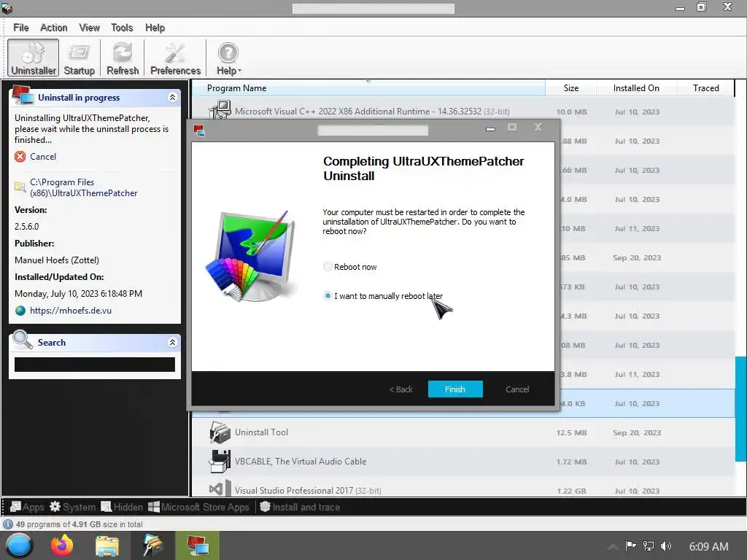Click the Back button in wizard
This screenshot has height=560, width=747.
point(401,389)
